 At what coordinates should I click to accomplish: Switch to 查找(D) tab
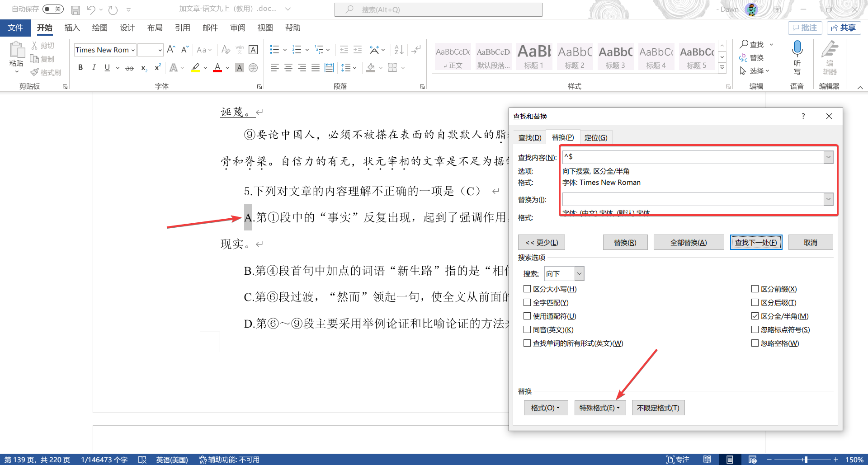pyautogui.click(x=530, y=137)
